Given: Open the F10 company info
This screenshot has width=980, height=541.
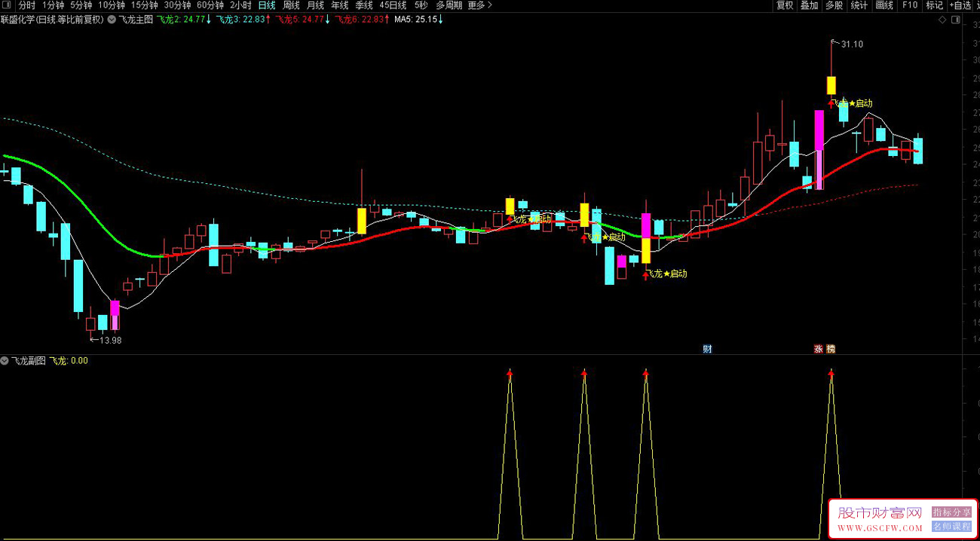Looking at the screenshot, I should tap(910, 5).
